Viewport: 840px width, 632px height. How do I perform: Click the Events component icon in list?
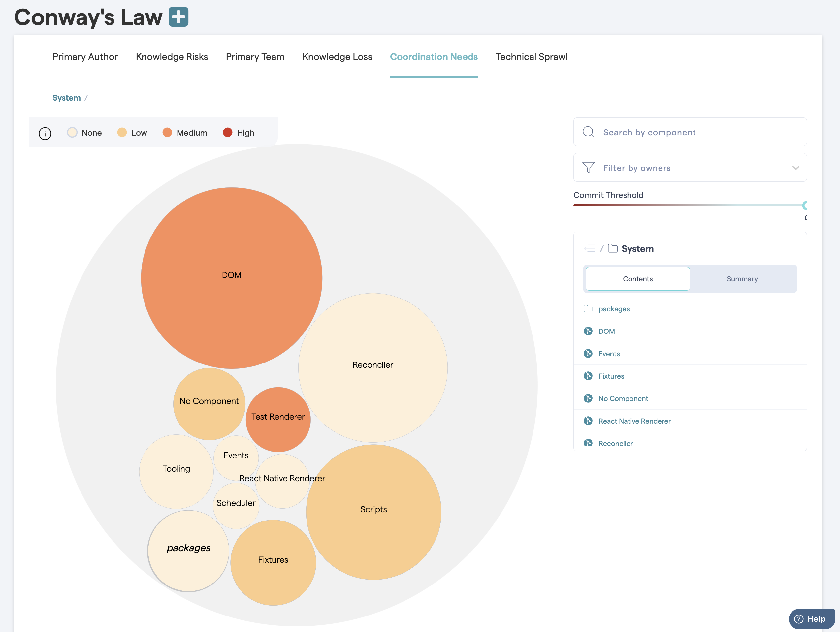[x=588, y=353]
